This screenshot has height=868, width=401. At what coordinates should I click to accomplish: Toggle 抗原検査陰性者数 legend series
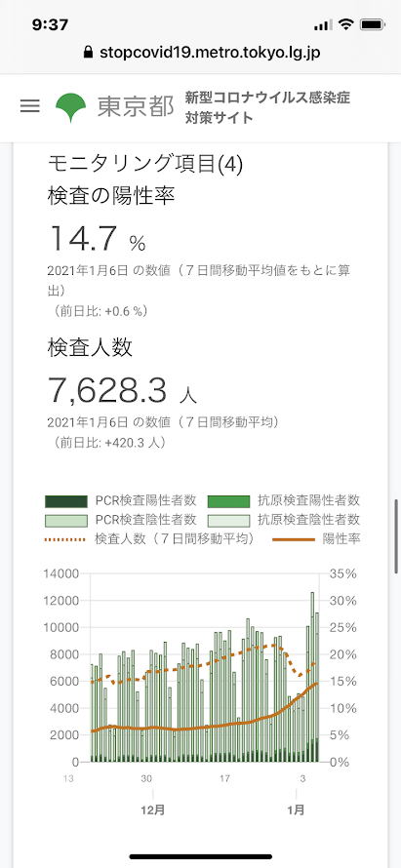point(284,520)
